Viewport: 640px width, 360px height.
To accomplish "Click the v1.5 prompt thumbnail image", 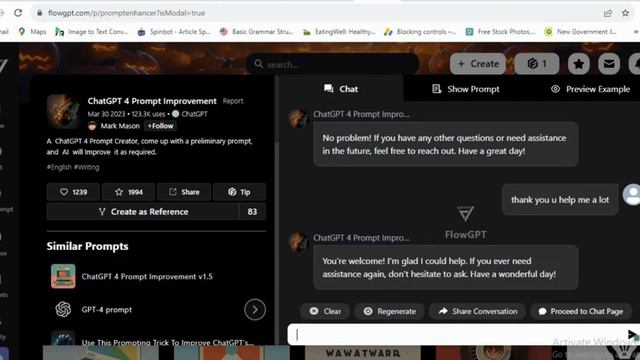I will (63, 276).
